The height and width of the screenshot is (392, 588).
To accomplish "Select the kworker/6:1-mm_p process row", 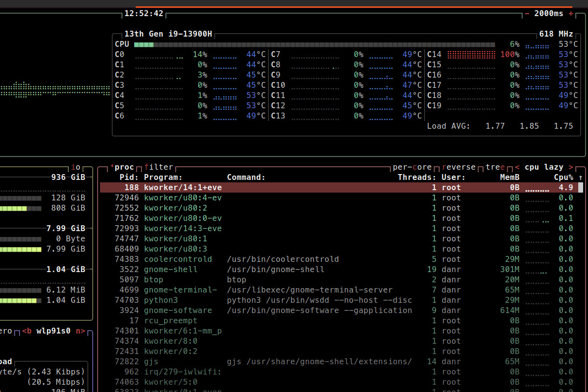I will (339, 331).
